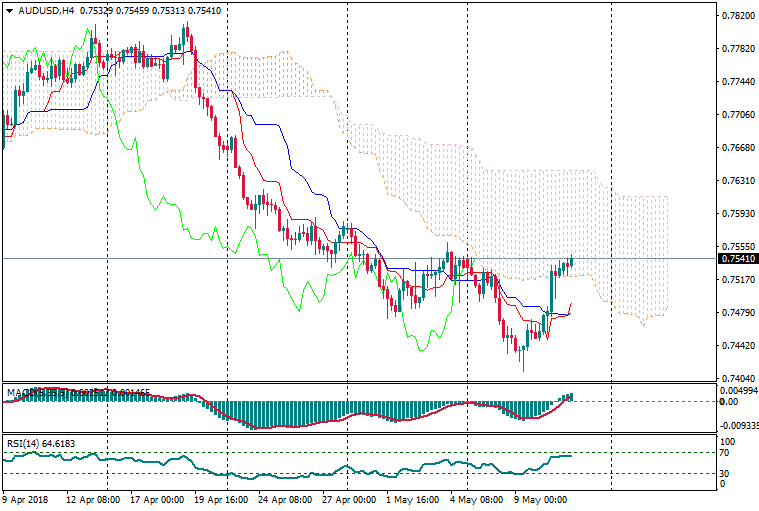Click the 0.78200 price scale label
The width and height of the screenshot is (759, 511).
(737, 16)
